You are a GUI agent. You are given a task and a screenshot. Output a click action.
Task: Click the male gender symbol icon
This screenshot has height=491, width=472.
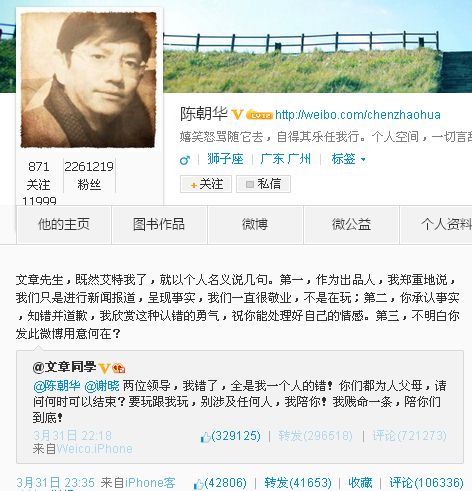click(x=185, y=160)
